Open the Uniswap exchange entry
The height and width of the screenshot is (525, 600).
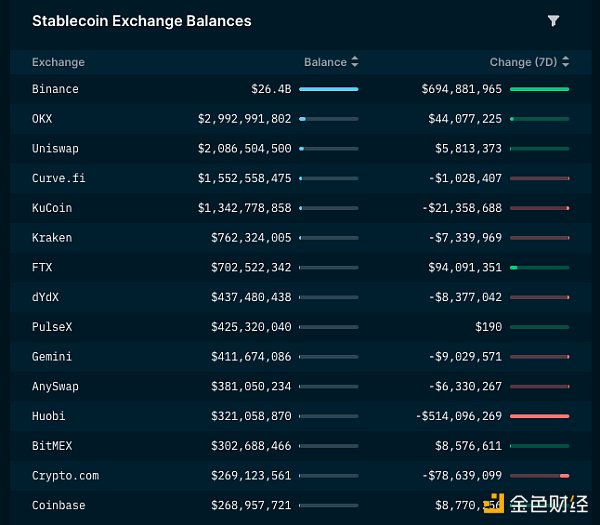point(55,148)
